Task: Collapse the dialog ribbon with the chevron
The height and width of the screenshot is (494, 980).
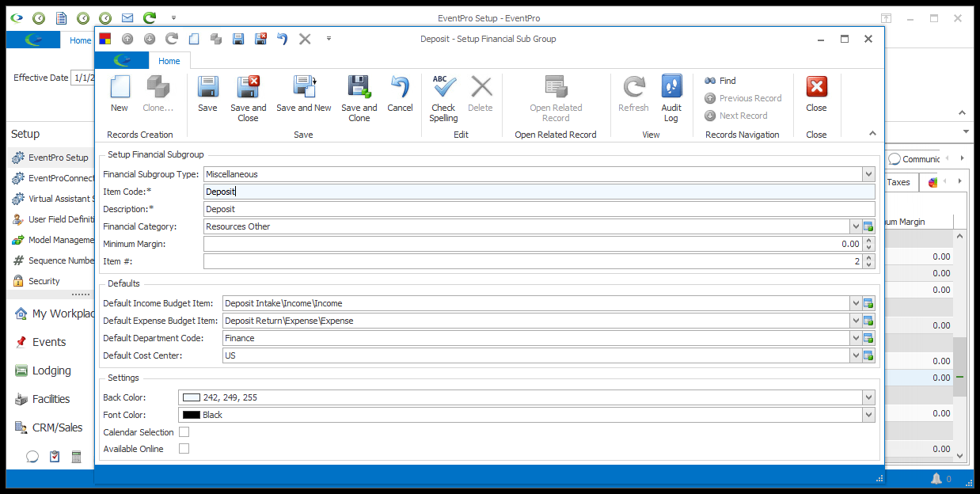Action: pyautogui.click(x=872, y=134)
